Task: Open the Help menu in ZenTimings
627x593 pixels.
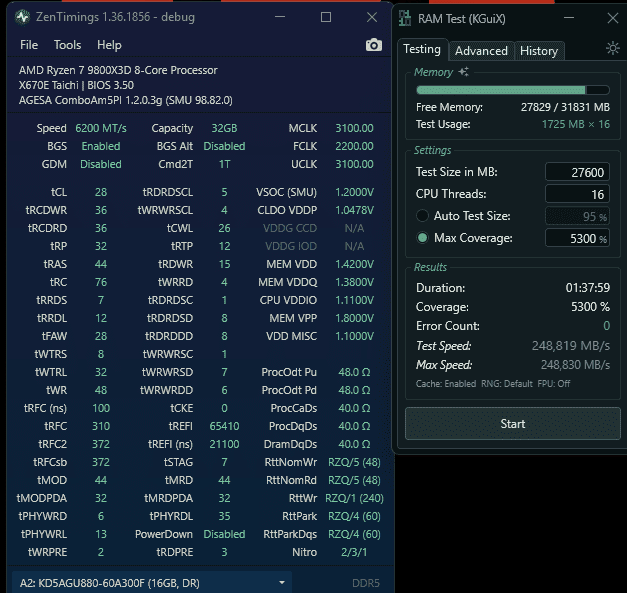Action: click(x=109, y=45)
